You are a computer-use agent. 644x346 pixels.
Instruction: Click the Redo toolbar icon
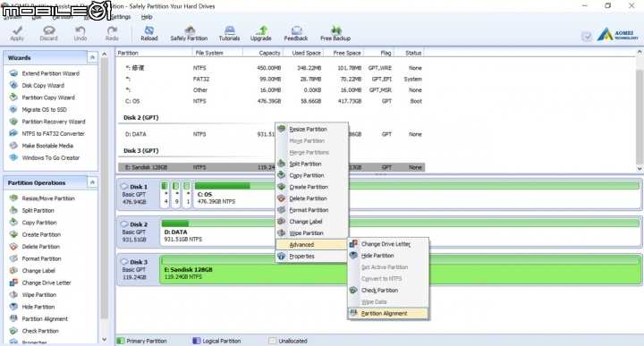(112, 33)
